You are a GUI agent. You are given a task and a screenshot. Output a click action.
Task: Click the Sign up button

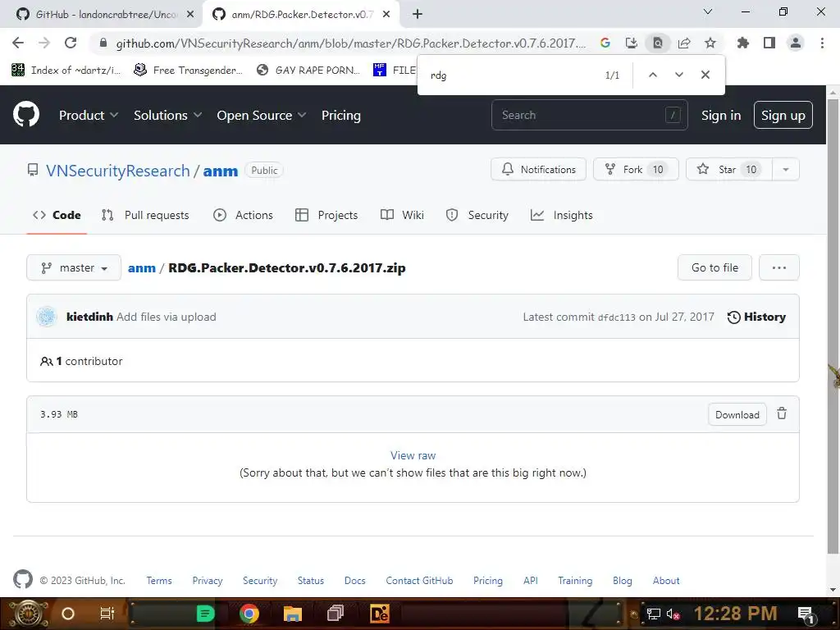pos(783,115)
